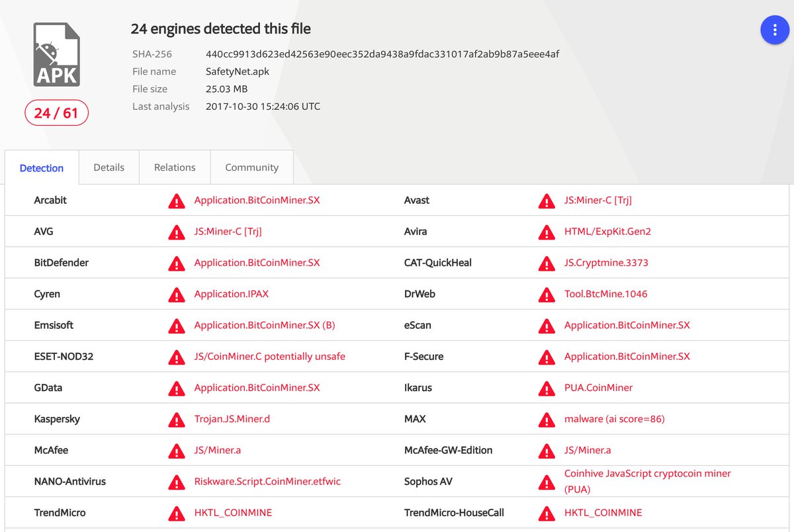Click Sophos AV's Coinhive JavaScript cryptocoin miner result

[x=648, y=481]
